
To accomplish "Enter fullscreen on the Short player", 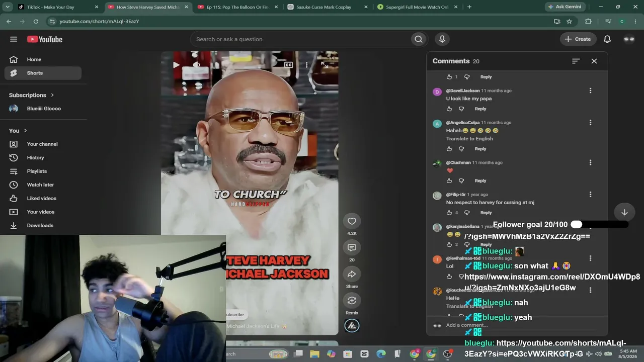I will [x=325, y=64].
